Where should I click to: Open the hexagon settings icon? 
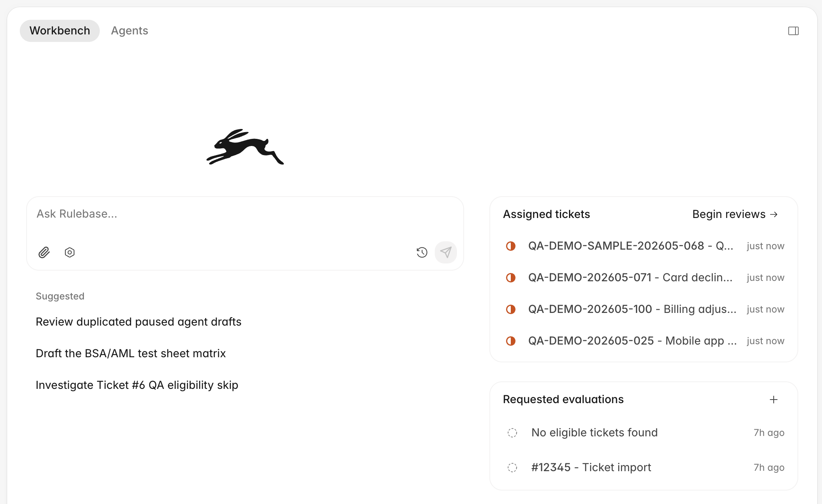pyautogui.click(x=70, y=252)
